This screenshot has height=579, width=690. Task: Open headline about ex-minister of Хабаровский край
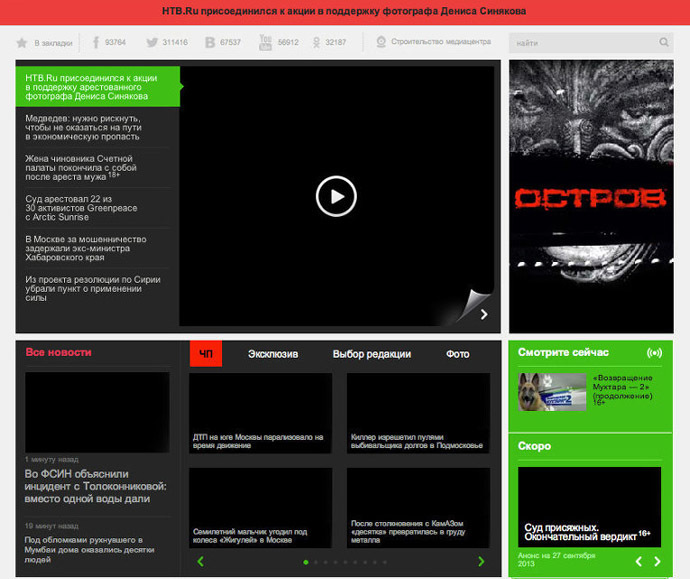tap(86, 248)
